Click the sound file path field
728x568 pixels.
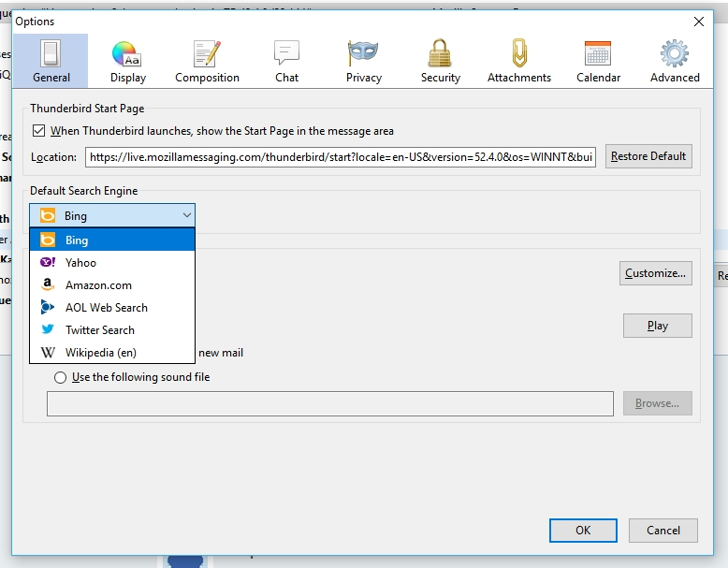coord(330,403)
